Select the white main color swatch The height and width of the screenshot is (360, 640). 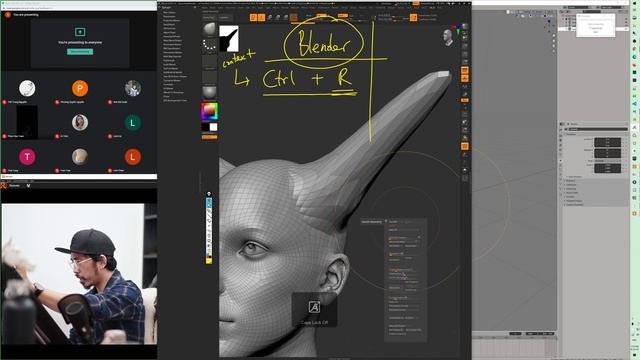tap(213, 127)
